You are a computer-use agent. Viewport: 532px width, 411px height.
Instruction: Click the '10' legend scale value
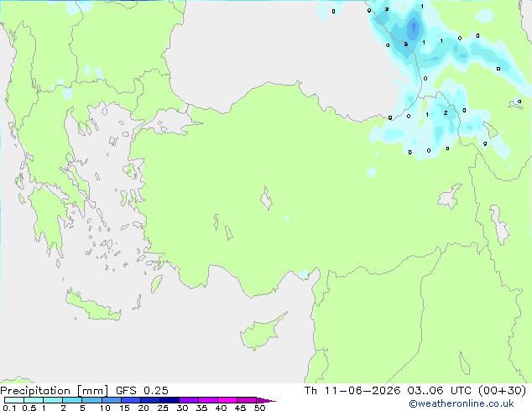coord(105,408)
